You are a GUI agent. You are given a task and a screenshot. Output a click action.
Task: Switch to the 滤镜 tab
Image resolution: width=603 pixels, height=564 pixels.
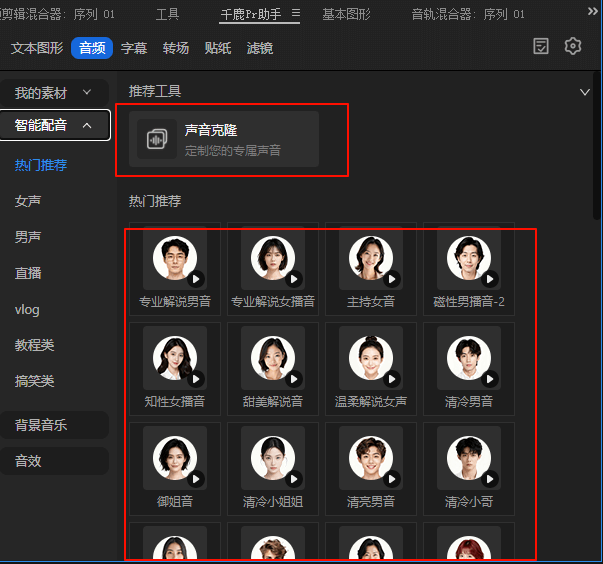click(x=260, y=48)
